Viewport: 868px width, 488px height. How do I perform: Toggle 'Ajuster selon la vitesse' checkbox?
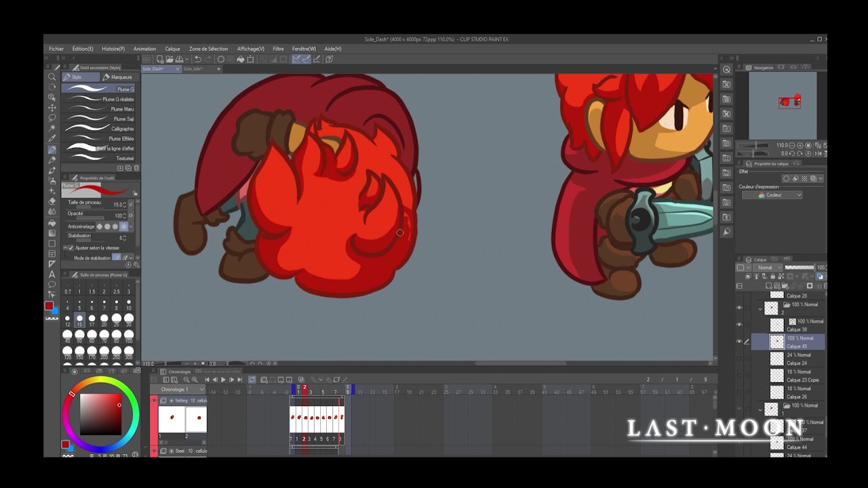pos(71,248)
